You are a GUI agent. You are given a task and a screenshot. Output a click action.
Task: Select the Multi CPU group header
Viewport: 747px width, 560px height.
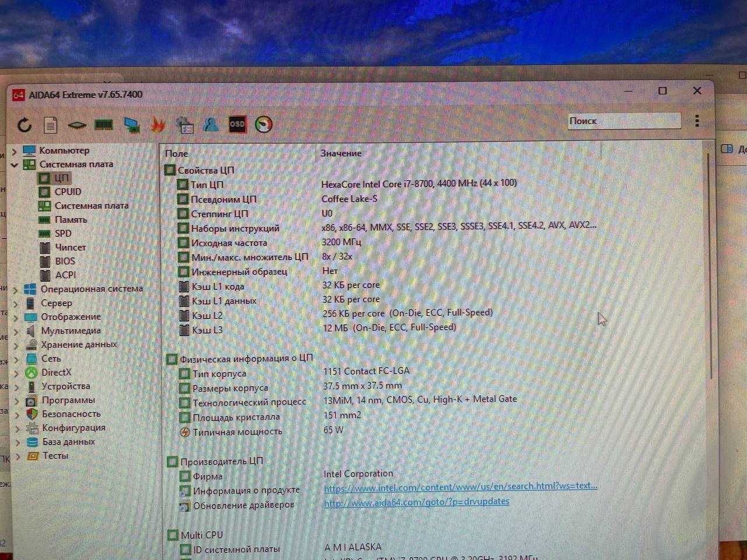coord(201,535)
